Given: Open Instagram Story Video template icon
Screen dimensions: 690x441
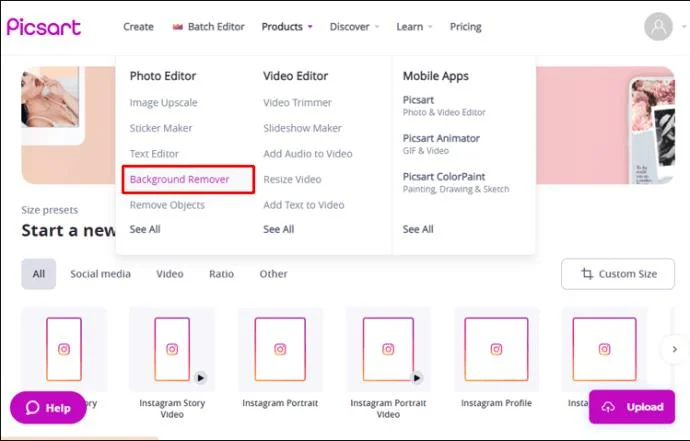Looking at the screenshot, I should (172, 349).
